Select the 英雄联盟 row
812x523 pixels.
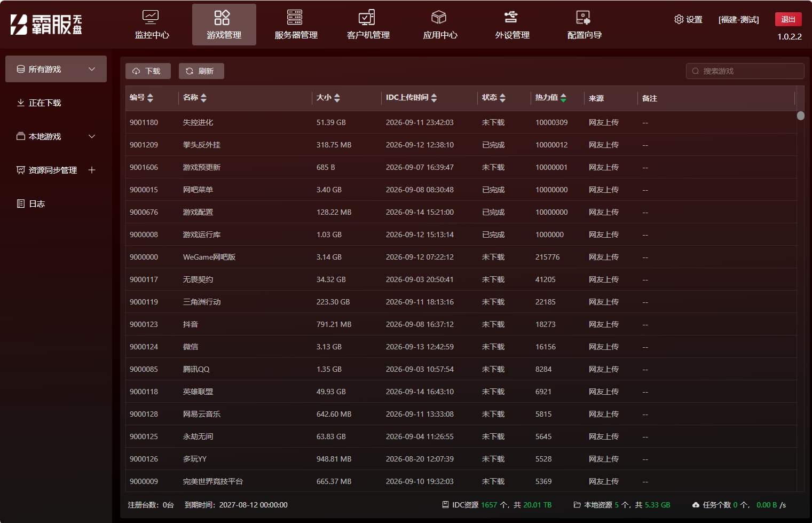coord(461,392)
